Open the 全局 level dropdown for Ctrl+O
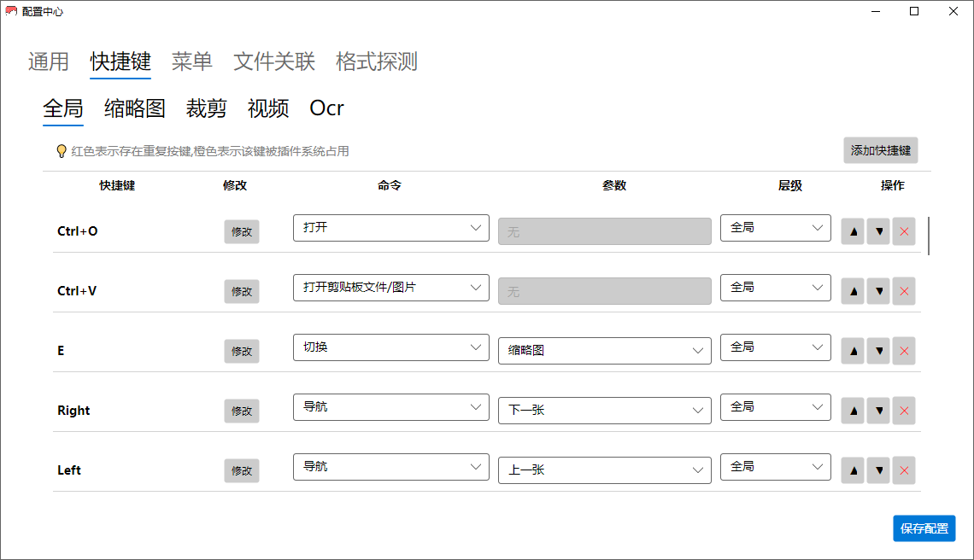Screen dimensions: 974x560 click(x=775, y=228)
